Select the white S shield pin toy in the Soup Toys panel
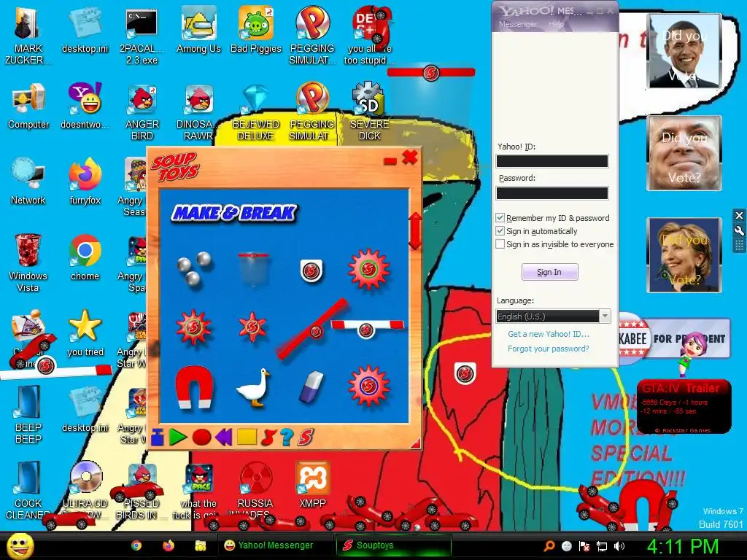Screen dimensions: 747x560 [311, 271]
